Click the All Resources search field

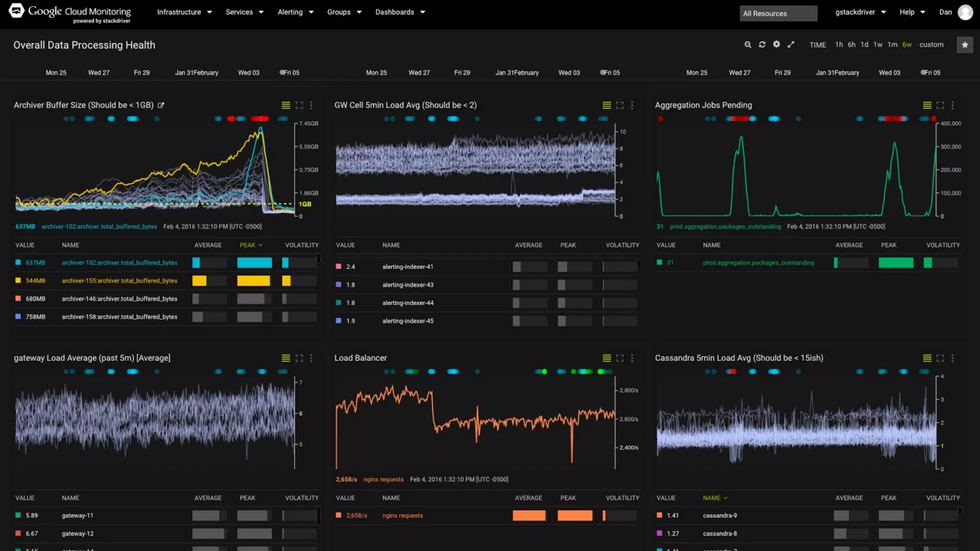coord(778,13)
